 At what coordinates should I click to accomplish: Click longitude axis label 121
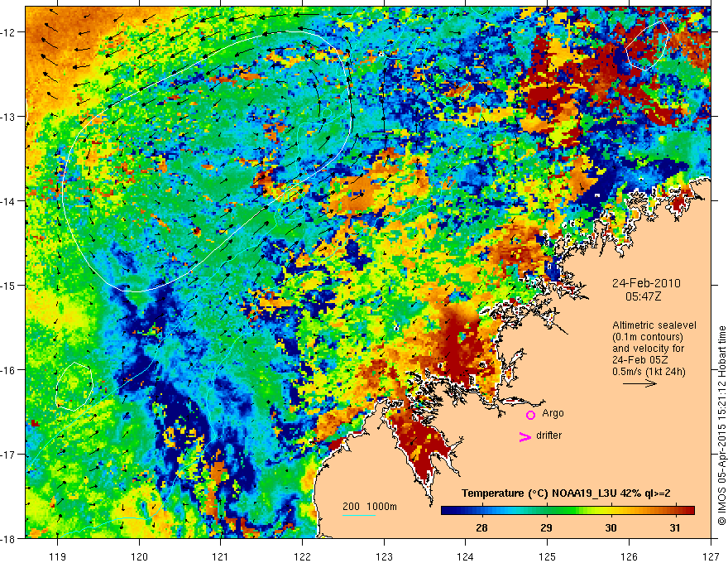[221, 556]
